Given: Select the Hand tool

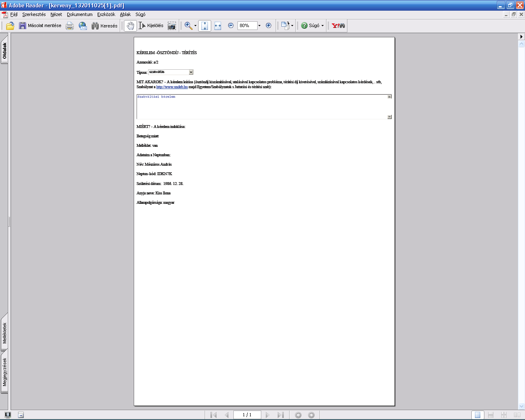Looking at the screenshot, I should (x=130, y=26).
